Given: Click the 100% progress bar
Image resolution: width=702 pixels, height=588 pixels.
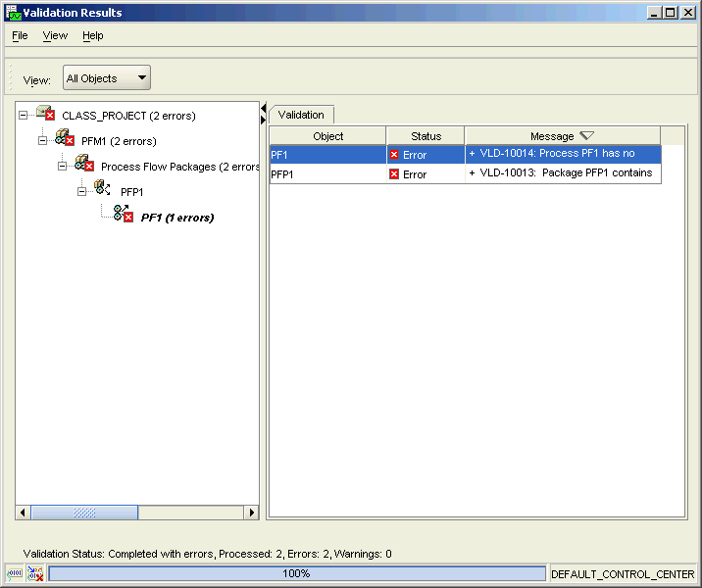Looking at the screenshot, I should [296, 574].
